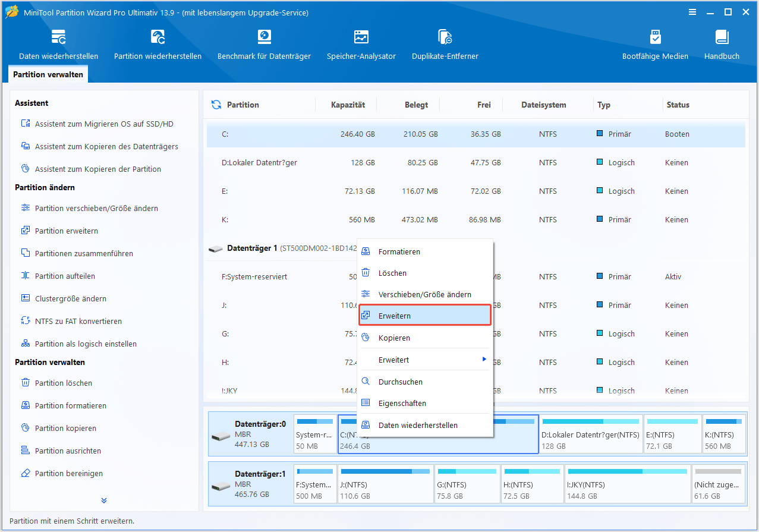Click Partition als logisch einstellen icon
The height and width of the screenshot is (532, 759).
pyautogui.click(x=26, y=344)
